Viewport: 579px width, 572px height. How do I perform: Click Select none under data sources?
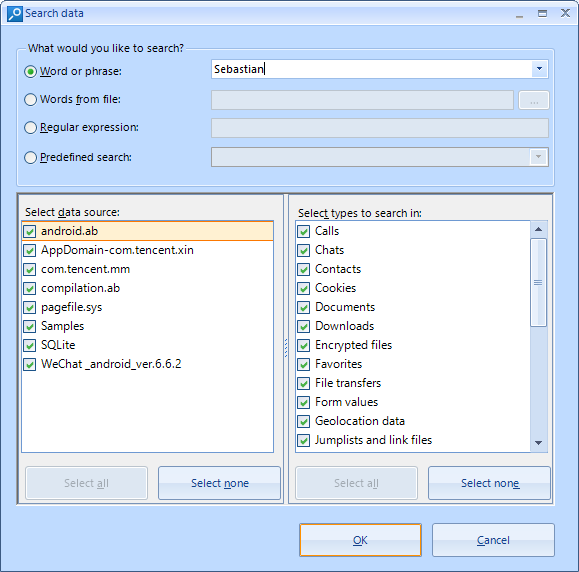(220, 483)
